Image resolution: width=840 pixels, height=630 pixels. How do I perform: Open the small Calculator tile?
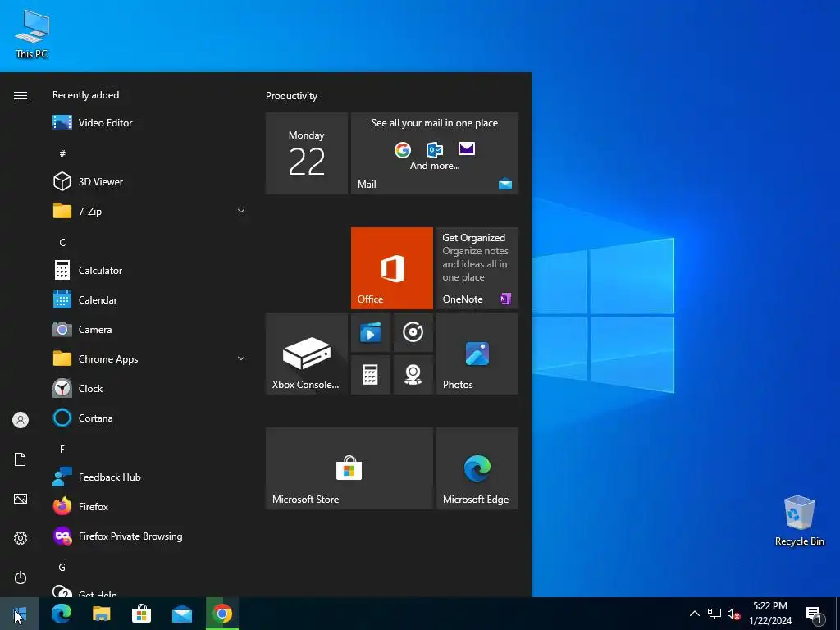pos(370,375)
